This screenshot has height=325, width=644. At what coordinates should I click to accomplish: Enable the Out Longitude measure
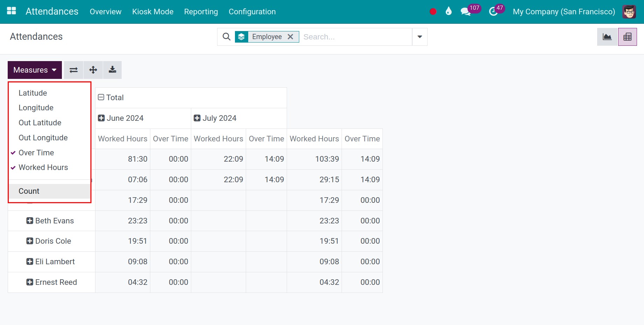coord(50,138)
